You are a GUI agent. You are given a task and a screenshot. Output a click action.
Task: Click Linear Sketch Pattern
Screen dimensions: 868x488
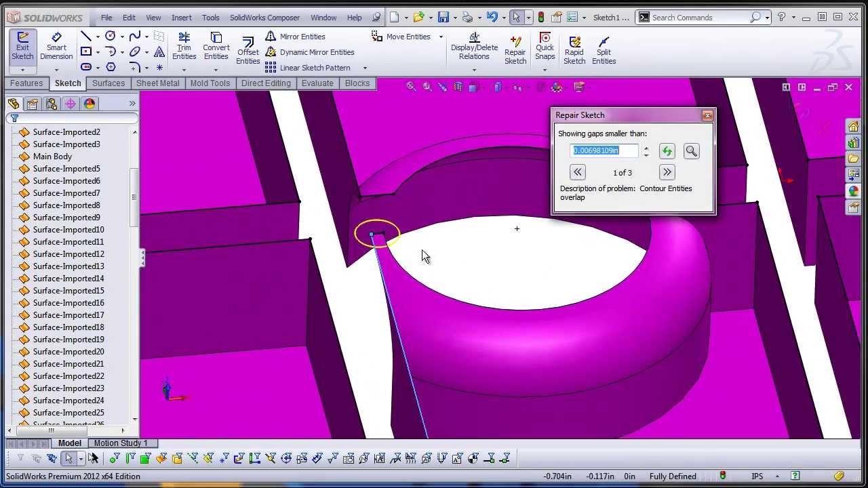click(307, 68)
